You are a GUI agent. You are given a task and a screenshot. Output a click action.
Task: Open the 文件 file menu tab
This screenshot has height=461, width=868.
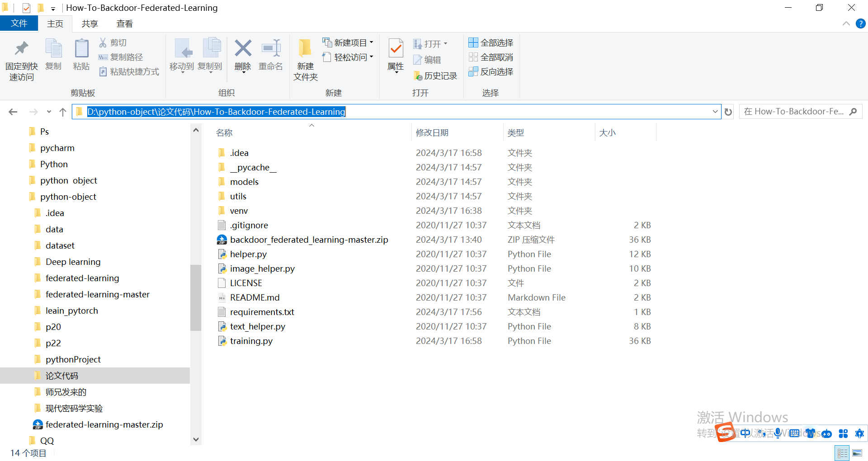coord(19,23)
